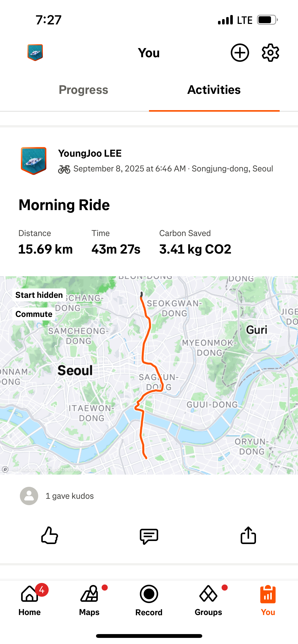
Task: Select the Activities tab
Action: click(214, 90)
